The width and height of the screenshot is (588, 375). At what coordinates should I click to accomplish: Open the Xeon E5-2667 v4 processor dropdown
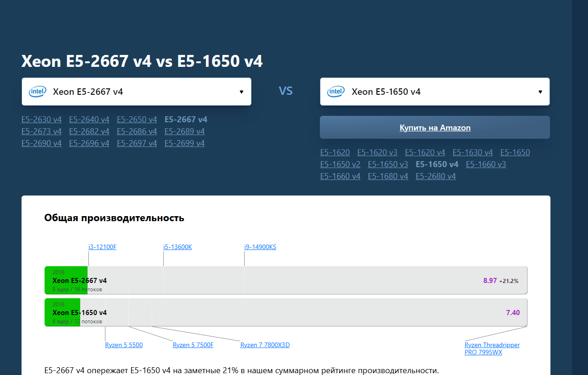pyautogui.click(x=137, y=92)
